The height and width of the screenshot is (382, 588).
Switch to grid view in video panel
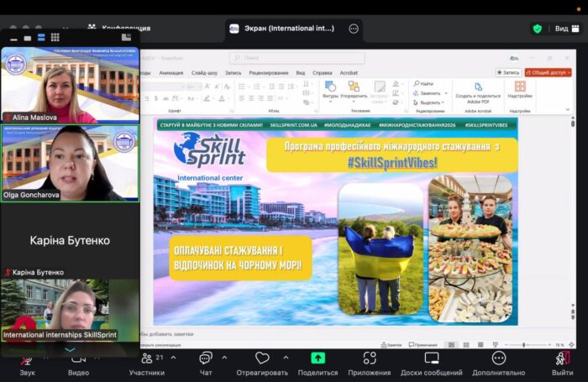coord(55,37)
